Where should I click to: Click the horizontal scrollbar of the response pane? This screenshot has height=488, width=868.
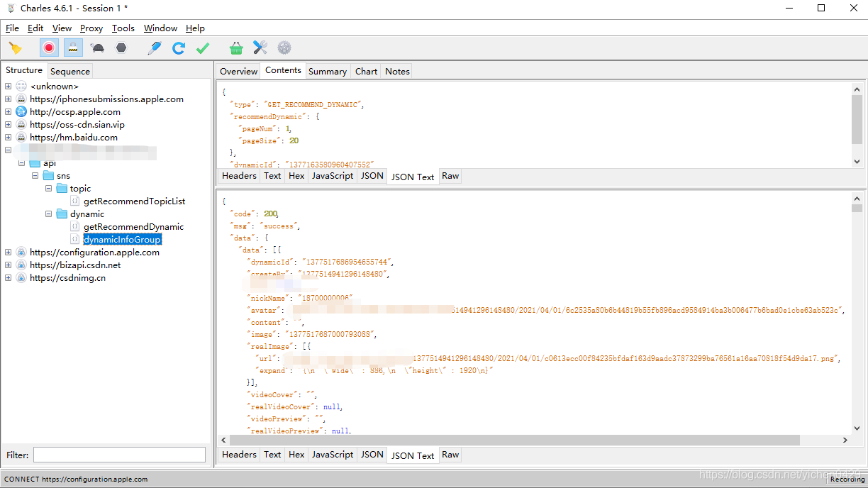click(511, 440)
